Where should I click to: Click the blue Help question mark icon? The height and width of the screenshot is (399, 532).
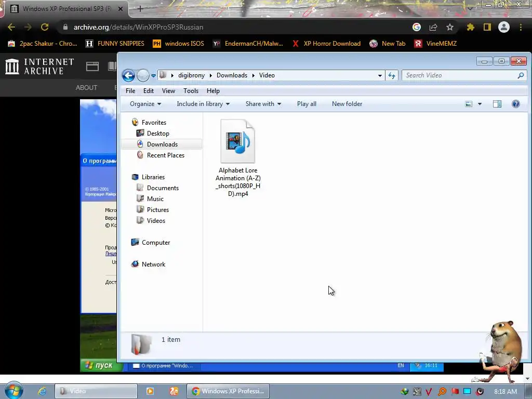[x=516, y=104]
